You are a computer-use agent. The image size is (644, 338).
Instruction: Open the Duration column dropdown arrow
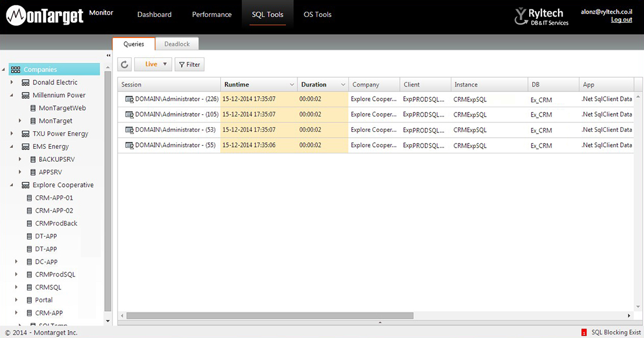point(343,85)
